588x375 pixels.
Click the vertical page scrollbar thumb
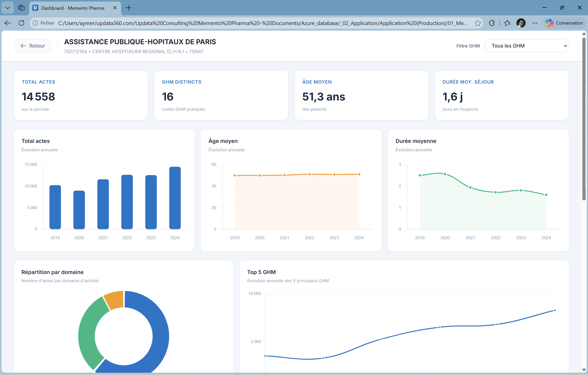coord(584,118)
